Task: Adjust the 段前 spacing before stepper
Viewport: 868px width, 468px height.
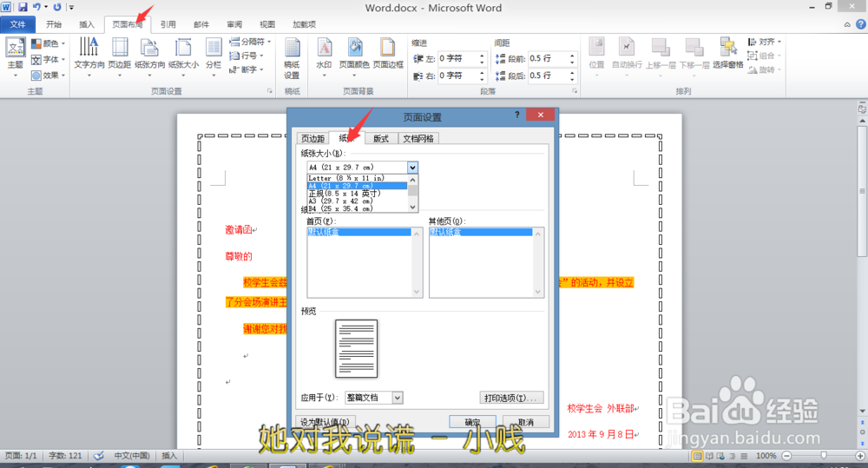Action: coord(572,58)
